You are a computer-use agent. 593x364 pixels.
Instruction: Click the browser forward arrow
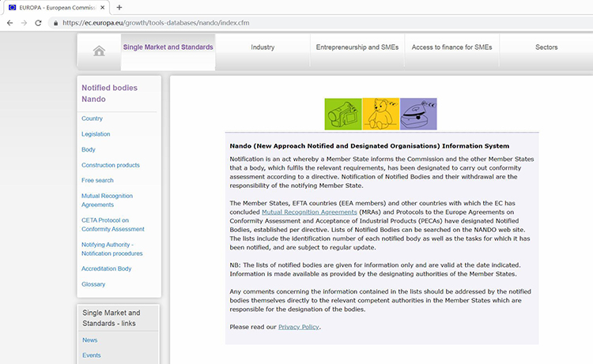pos(24,23)
